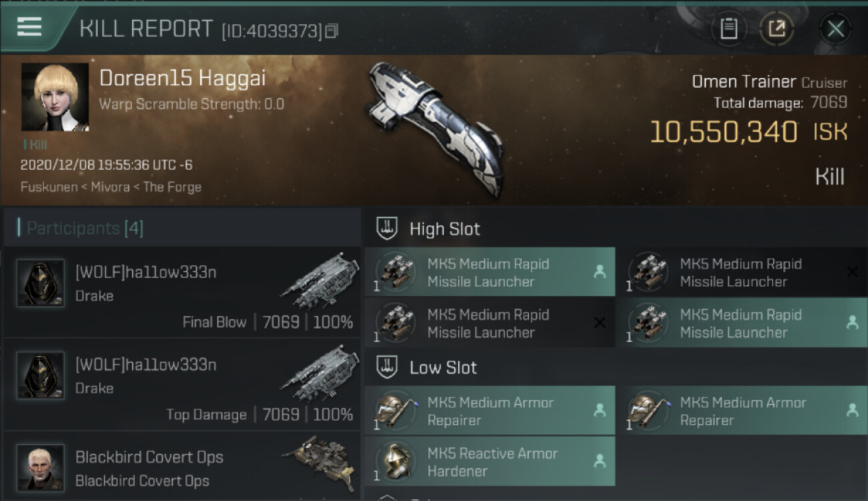
Task: Open the Participants [4] tab
Action: [85, 228]
